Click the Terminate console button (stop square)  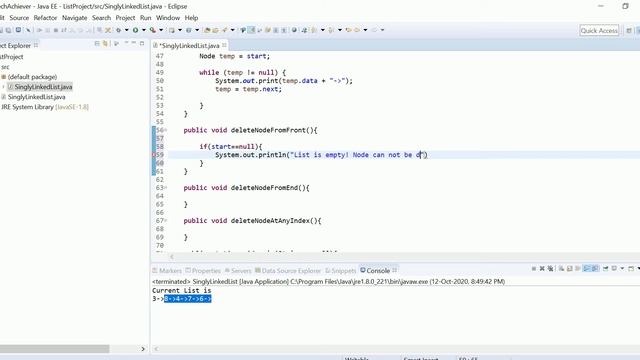[533, 269]
